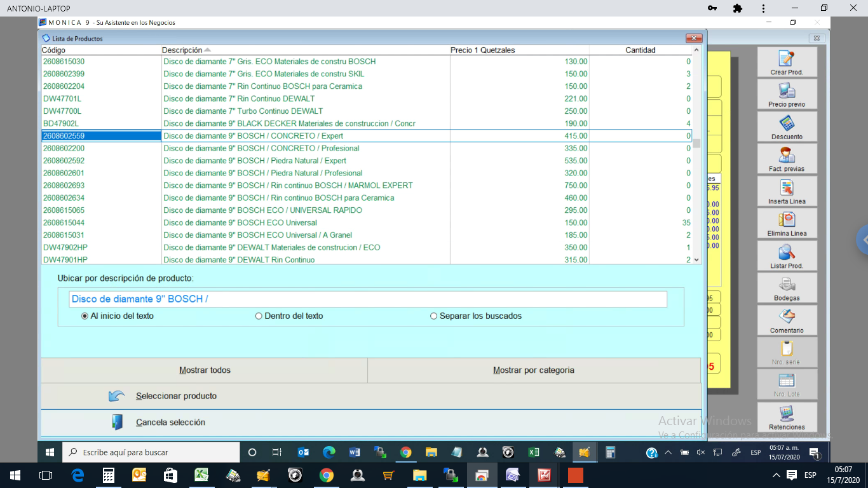Viewport: 868px width, 488px height.
Task: Enable 'Separar los buscados' option
Action: [434, 316]
